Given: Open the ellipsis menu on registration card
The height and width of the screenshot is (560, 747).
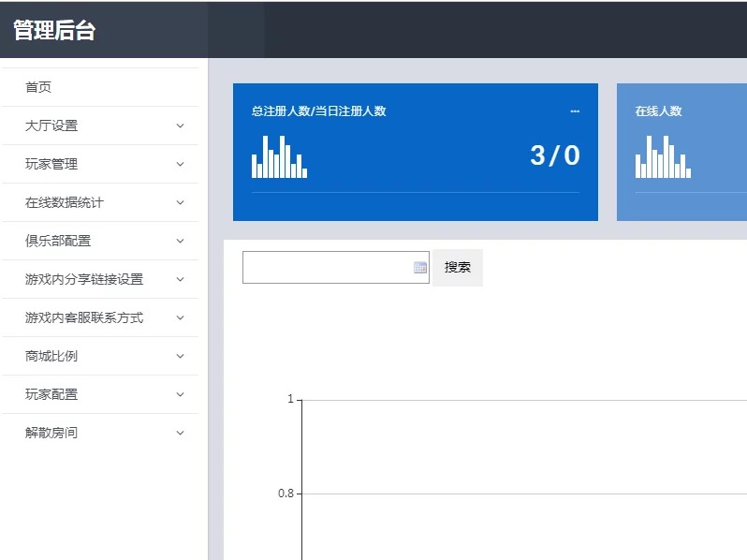Looking at the screenshot, I should 575,111.
